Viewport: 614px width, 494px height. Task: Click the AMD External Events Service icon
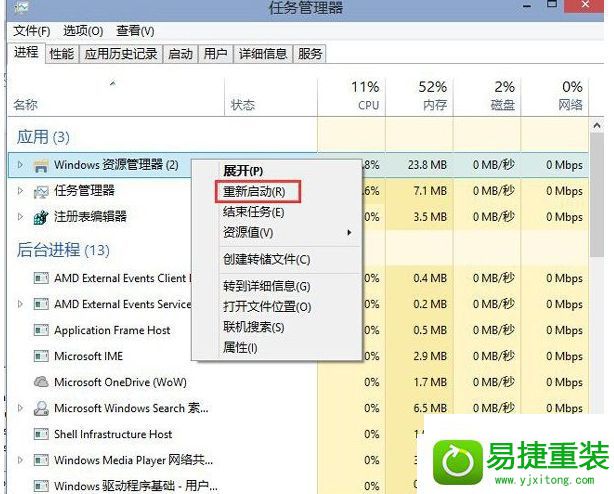pyautogui.click(x=41, y=304)
